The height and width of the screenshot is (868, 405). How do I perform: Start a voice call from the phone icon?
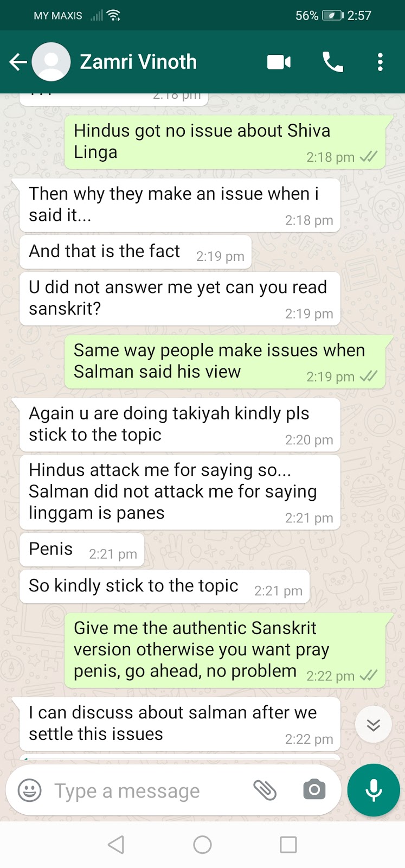(x=332, y=62)
